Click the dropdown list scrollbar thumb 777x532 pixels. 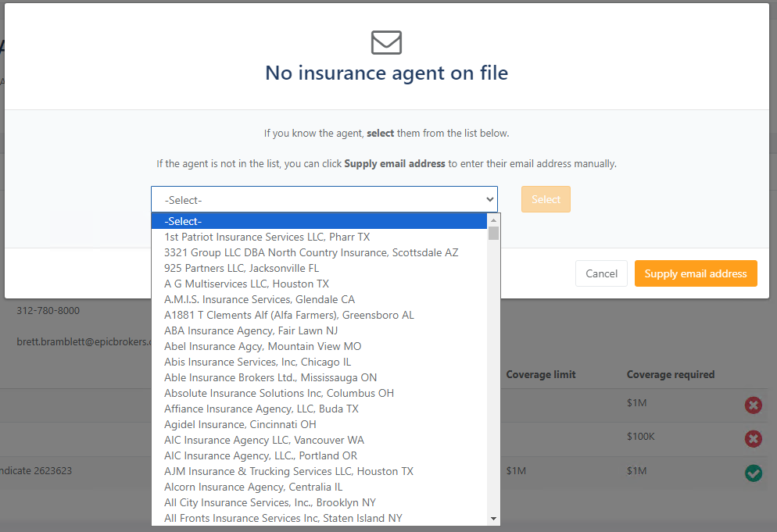tap(493, 233)
